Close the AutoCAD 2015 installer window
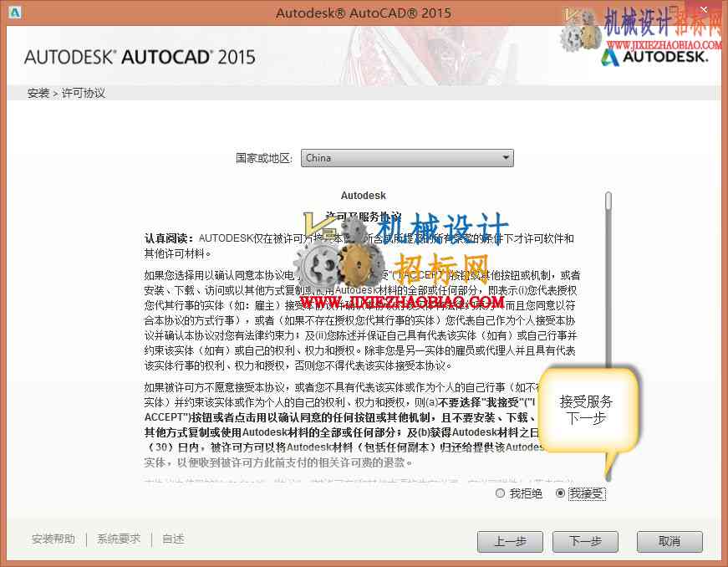The width and height of the screenshot is (728, 567). [704, 9]
